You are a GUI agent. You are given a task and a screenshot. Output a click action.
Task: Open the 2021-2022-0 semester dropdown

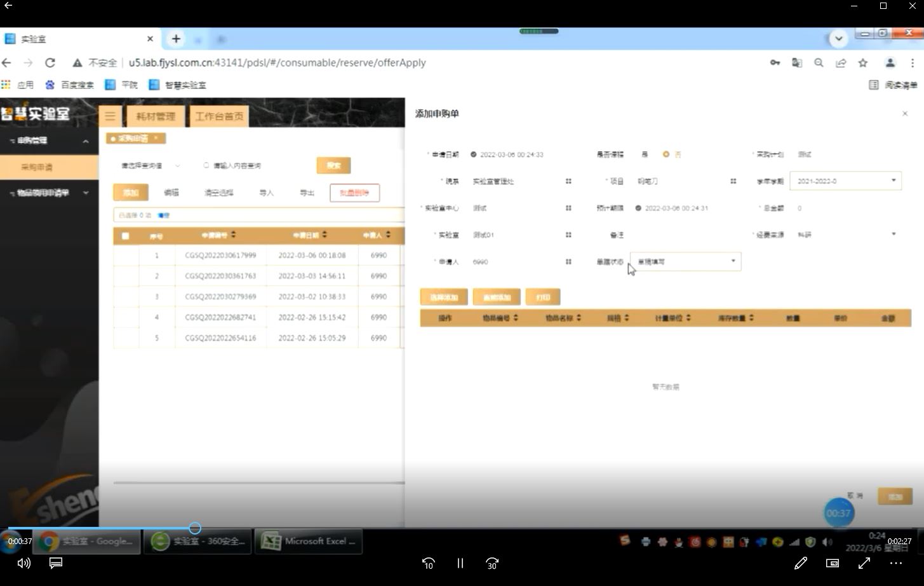tap(845, 181)
